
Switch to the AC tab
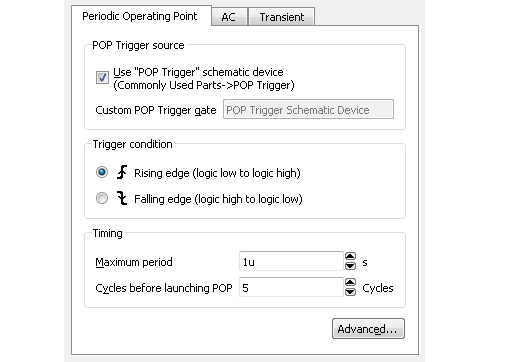coord(229,17)
